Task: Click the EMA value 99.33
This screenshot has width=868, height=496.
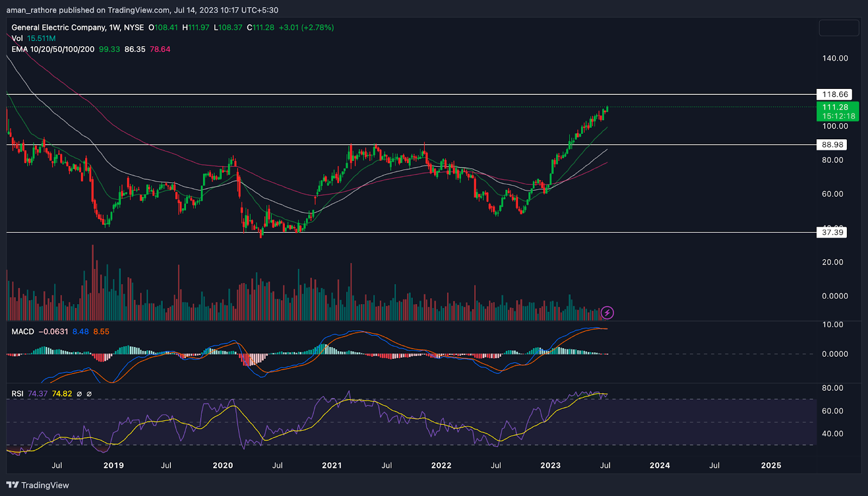Action: (x=110, y=49)
